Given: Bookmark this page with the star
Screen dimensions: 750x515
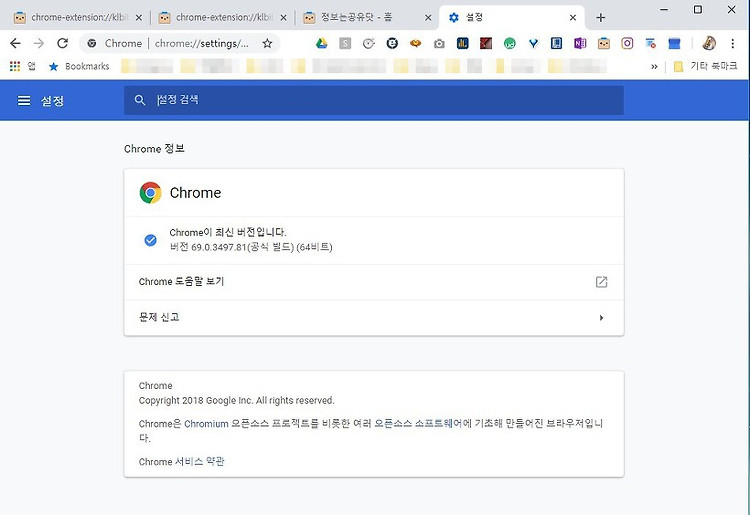Looking at the screenshot, I should coord(267,44).
